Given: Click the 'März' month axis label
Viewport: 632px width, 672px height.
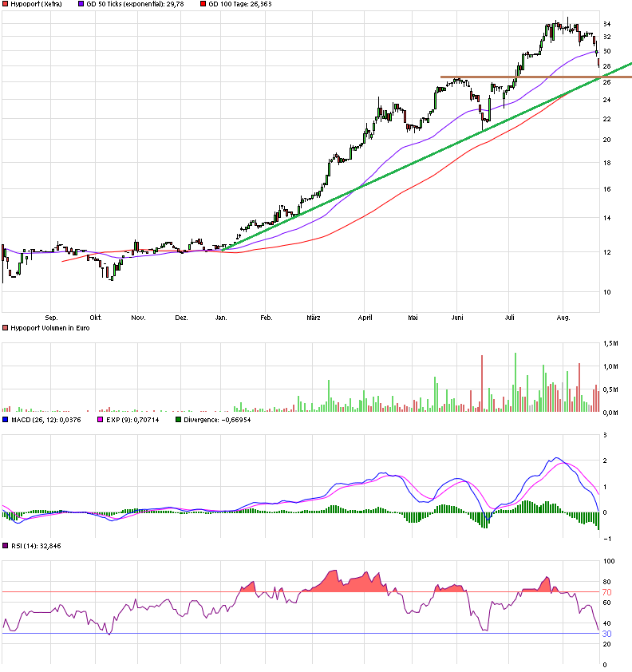Looking at the screenshot, I should 314,318.
